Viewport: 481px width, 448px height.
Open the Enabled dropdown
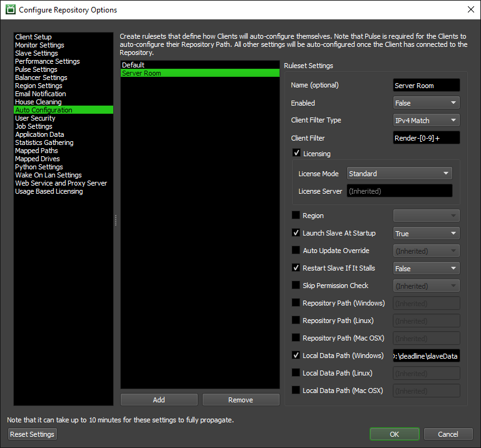(x=426, y=103)
